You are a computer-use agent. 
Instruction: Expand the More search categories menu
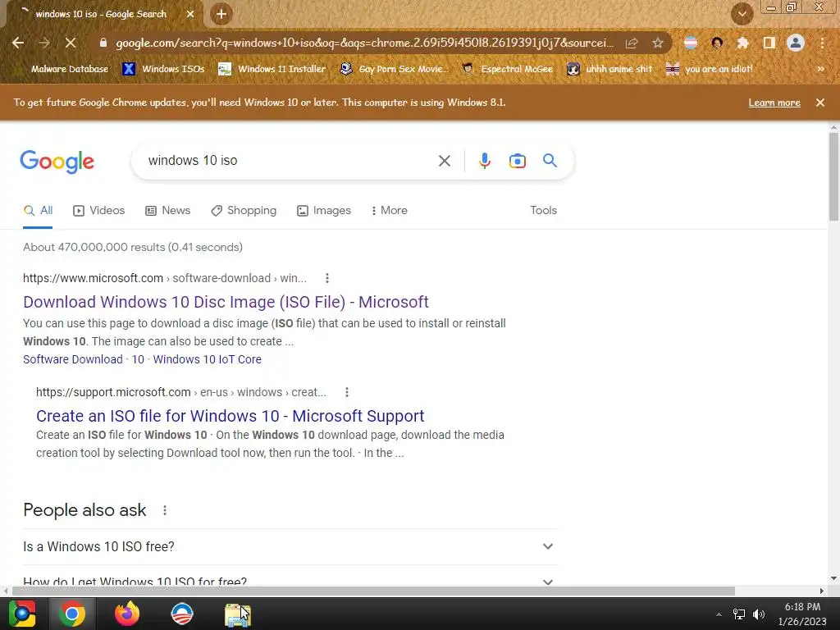390,211
